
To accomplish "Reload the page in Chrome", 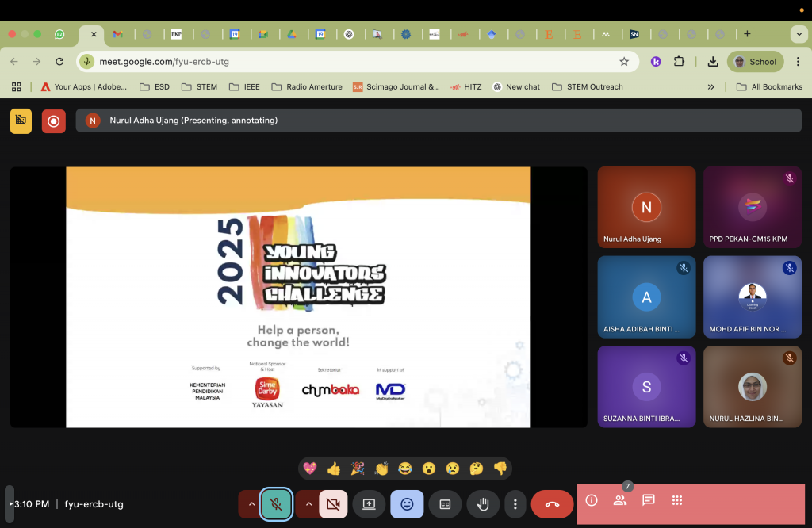I will pyautogui.click(x=59, y=62).
